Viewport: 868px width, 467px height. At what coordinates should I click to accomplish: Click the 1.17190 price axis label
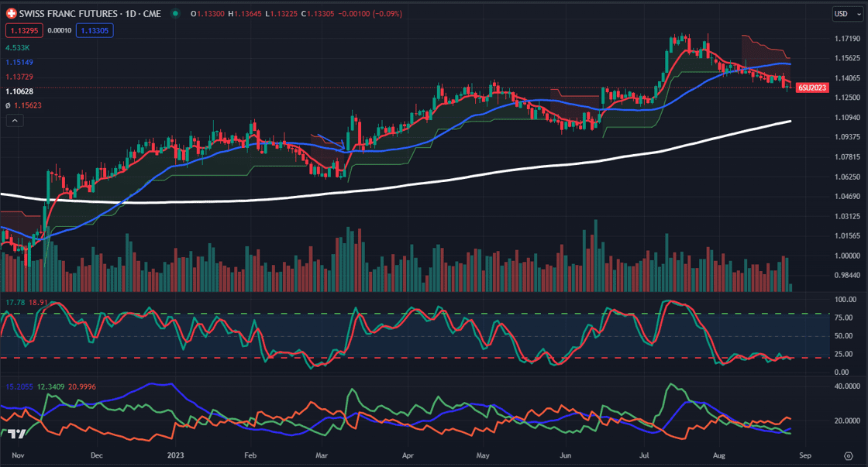click(x=847, y=38)
